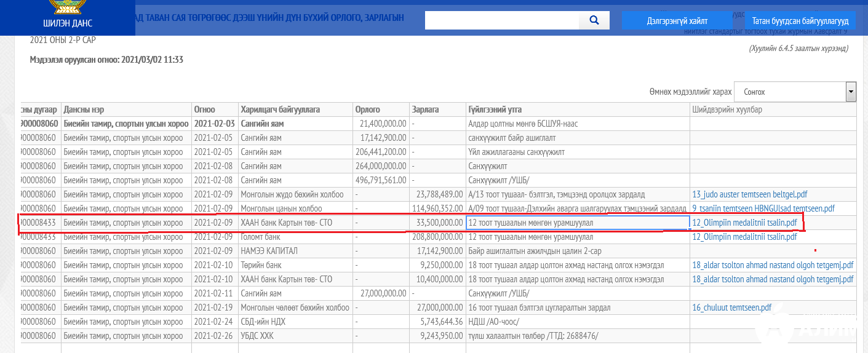
Task: Click the date 2021-02-24 cell
Action: pyautogui.click(x=215, y=322)
